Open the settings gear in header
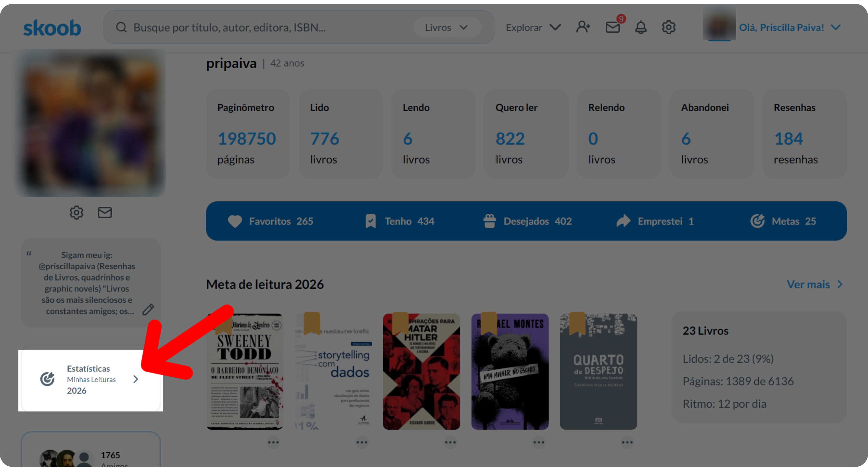Screen dimensions: 868x470 pyautogui.click(x=669, y=27)
